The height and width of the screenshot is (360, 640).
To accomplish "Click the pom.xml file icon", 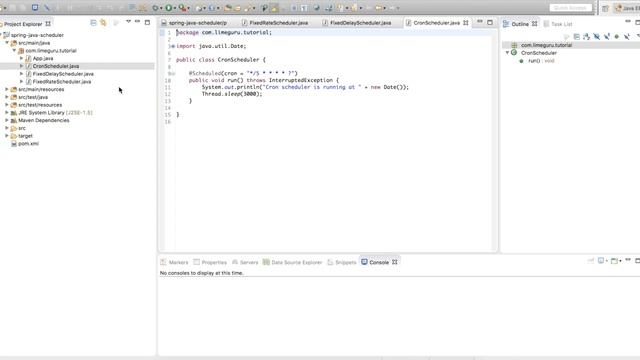I will pos(14,144).
